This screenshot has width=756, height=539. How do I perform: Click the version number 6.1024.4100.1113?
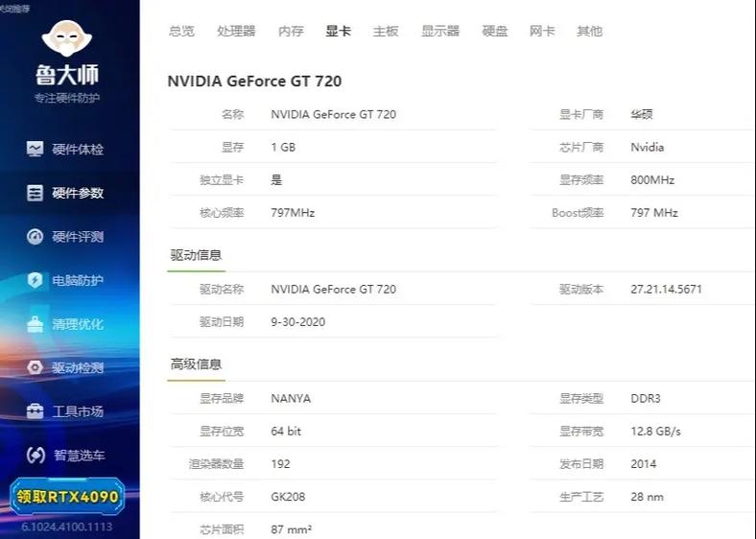pyautogui.click(x=67, y=527)
